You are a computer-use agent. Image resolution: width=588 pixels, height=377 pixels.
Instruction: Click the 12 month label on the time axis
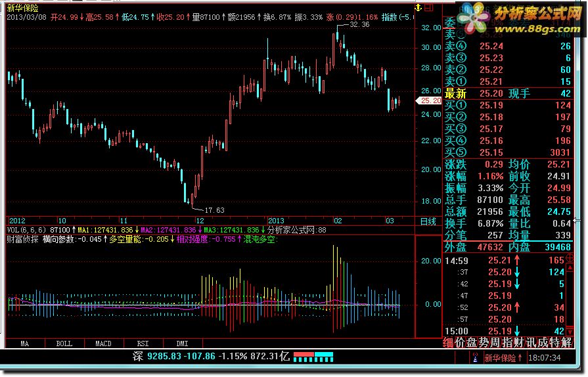[x=200, y=221]
